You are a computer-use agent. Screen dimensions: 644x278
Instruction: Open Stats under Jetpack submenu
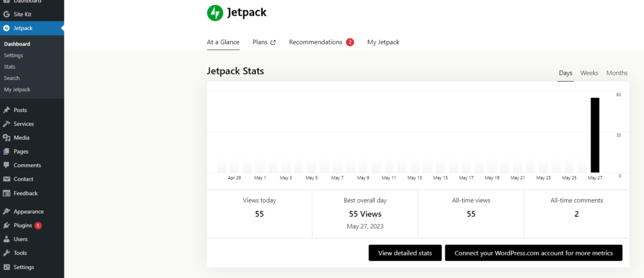click(9, 67)
